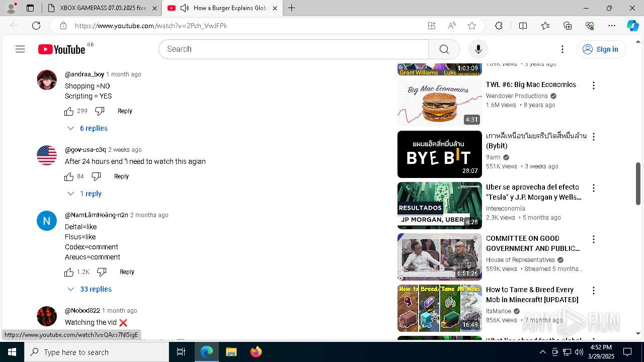Open the YouTube guide hamburger menu
Image resolution: width=644 pixels, height=362 pixels.
pos(20,49)
